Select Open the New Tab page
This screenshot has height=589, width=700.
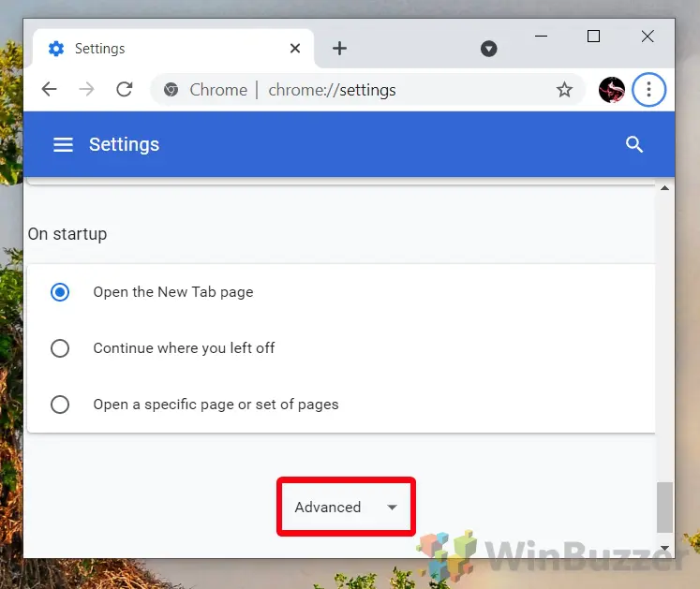click(x=60, y=292)
